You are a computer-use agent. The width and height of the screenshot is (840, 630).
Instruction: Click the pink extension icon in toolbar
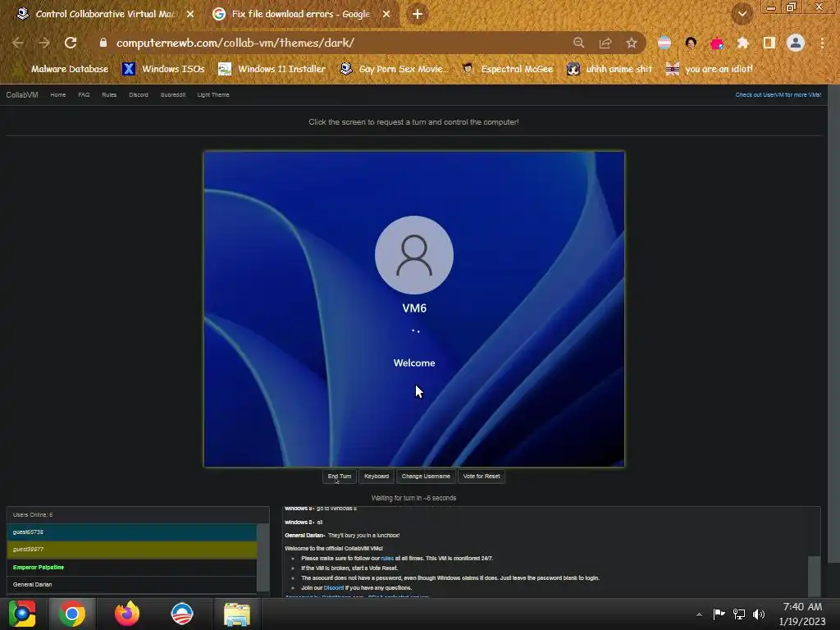(717, 43)
